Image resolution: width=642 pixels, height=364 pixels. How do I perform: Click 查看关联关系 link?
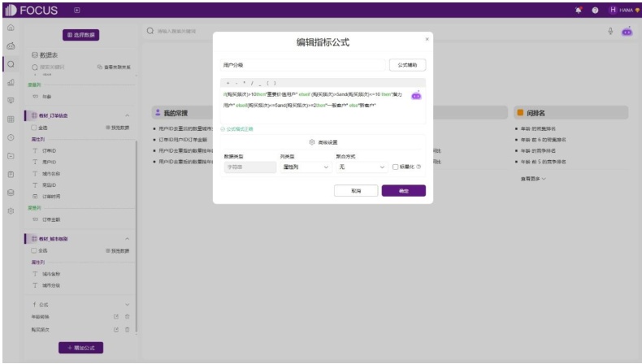115,67
